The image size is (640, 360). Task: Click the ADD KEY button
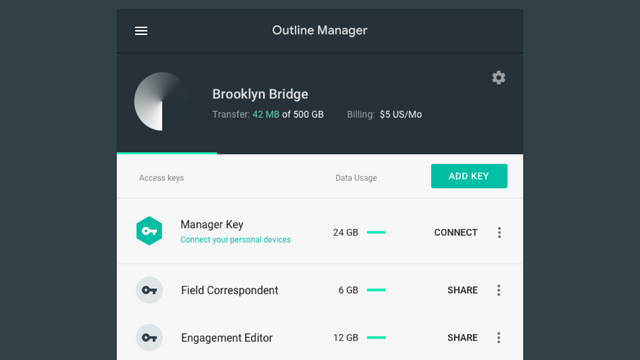point(469,176)
